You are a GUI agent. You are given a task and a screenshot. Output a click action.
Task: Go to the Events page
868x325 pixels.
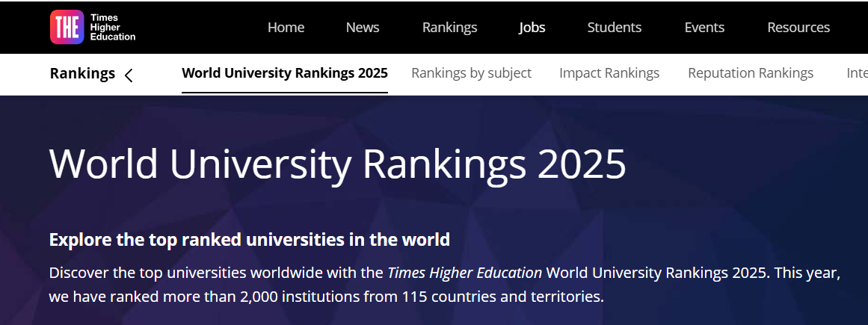click(x=704, y=27)
